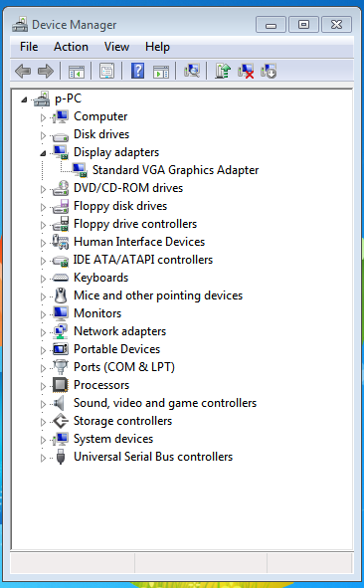Select Sound, video and game controllers
364x588 pixels.
pyautogui.click(x=165, y=403)
